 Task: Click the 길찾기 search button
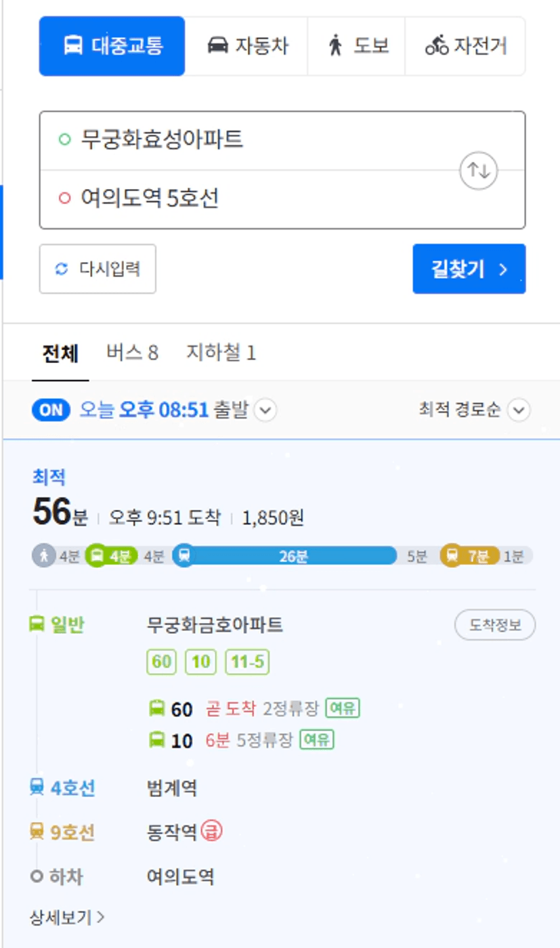[x=469, y=269]
